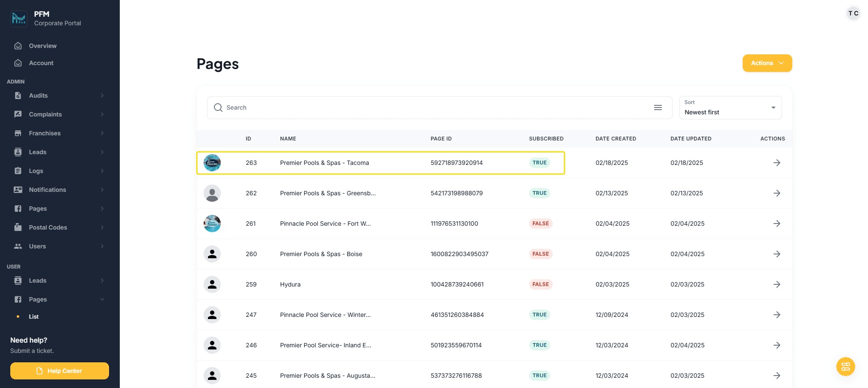Viewport: 868px width, 388px height.
Task: Collapse the user Pages menu chevron
Action: click(102, 299)
